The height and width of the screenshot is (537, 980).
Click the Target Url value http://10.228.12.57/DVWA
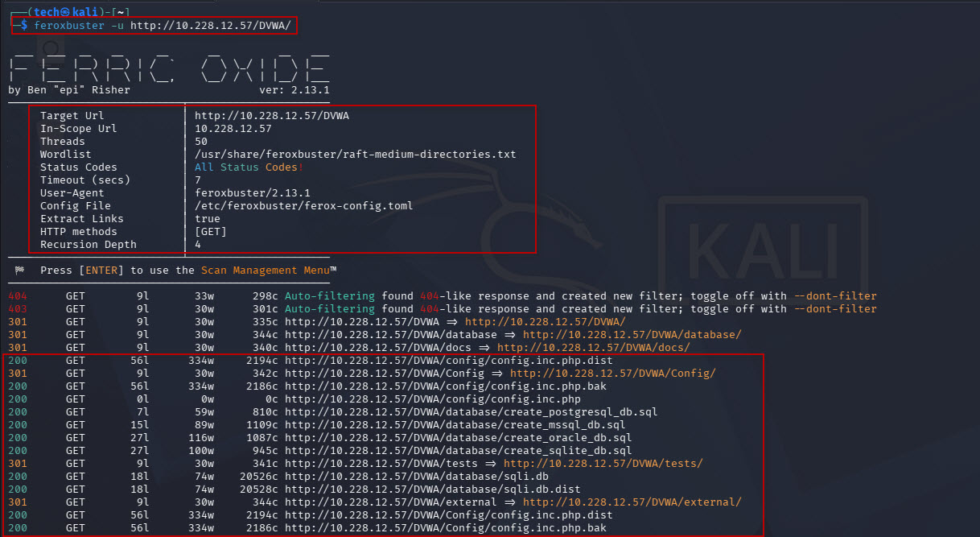coord(272,116)
